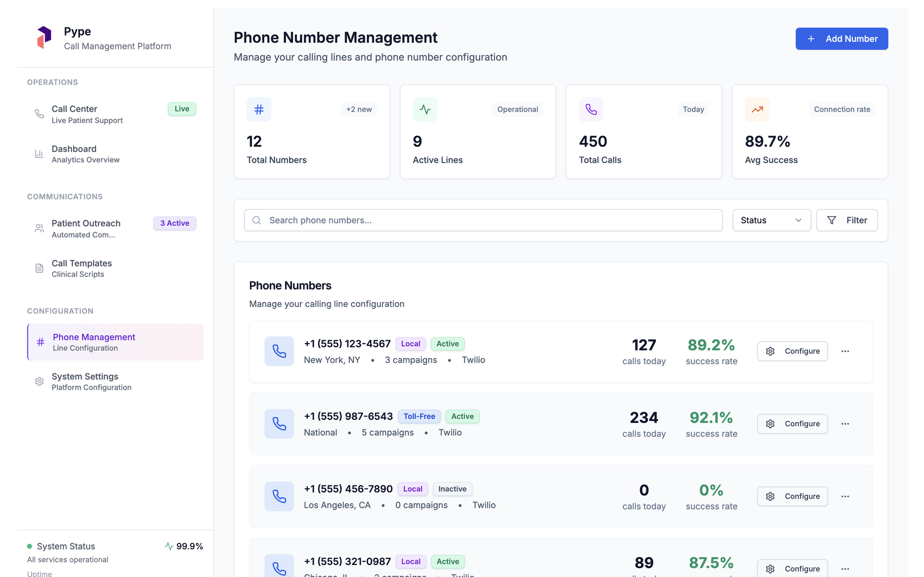Open more options for +1 (555) 123-4567
Viewport: 924px width, 577px height.
tap(845, 351)
